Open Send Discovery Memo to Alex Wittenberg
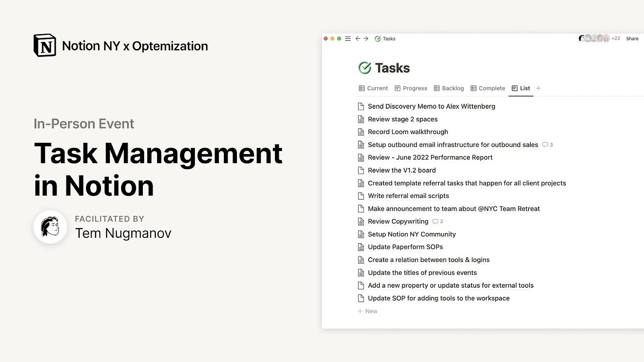This screenshot has width=644, height=362. [x=431, y=106]
